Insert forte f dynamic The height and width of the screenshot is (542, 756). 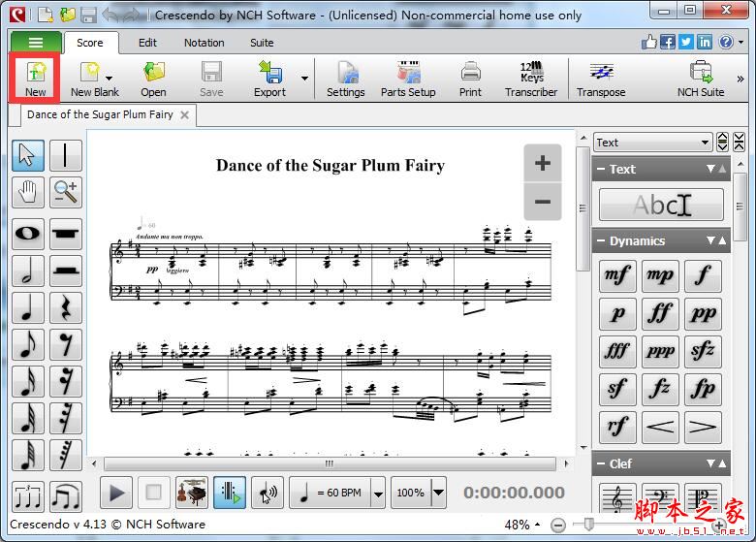coord(703,275)
